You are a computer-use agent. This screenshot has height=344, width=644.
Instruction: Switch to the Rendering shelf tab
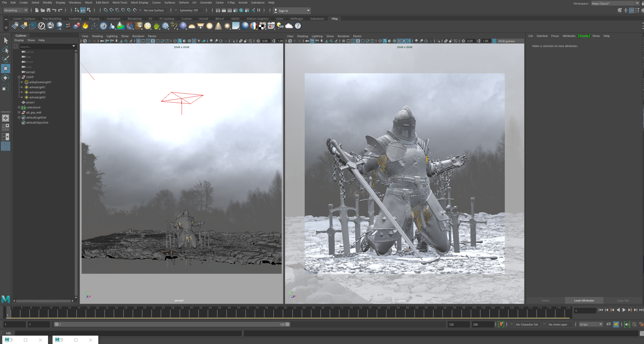pos(135,19)
